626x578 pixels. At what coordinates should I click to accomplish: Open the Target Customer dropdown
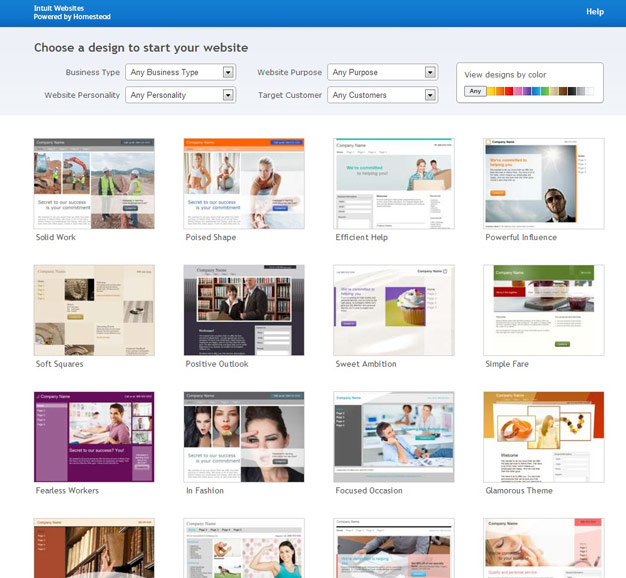tap(382, 95)
